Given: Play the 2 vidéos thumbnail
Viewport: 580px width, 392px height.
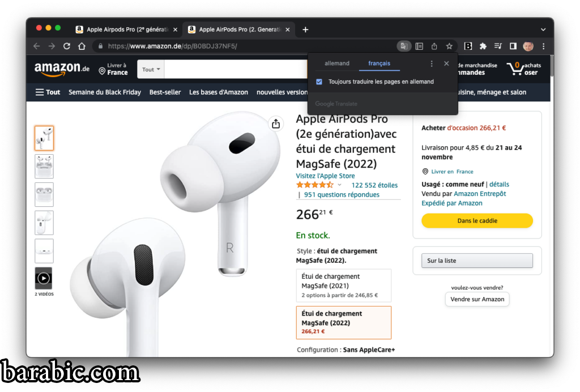Looking at the screenshot, I should click(44, 279).
